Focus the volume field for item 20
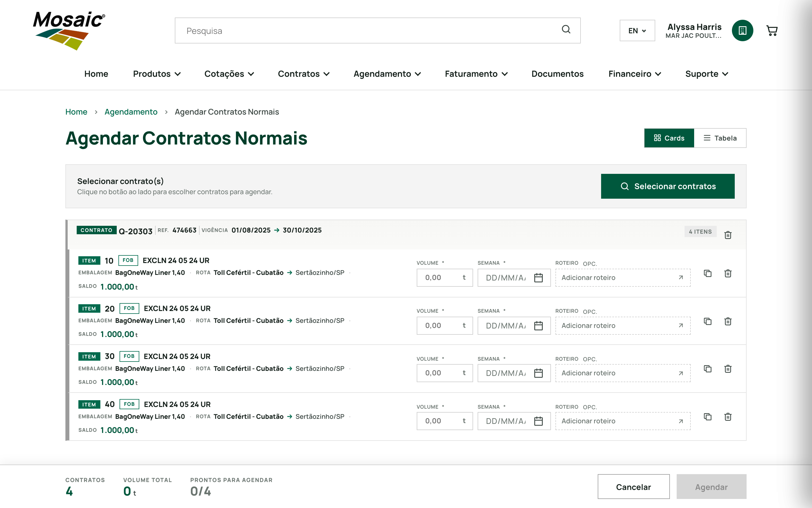This screenshot has width=812, height=508. point(445,326)
